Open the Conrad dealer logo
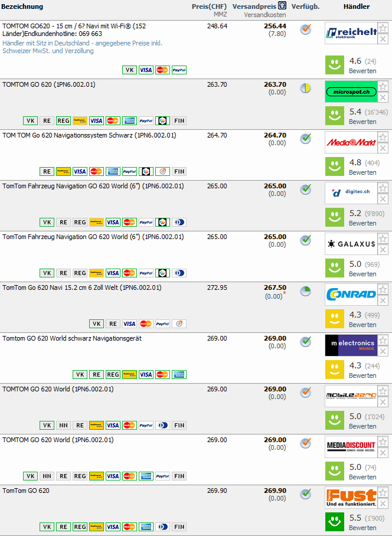The height and width of the screenshot is (536, 392). point(351,295)
